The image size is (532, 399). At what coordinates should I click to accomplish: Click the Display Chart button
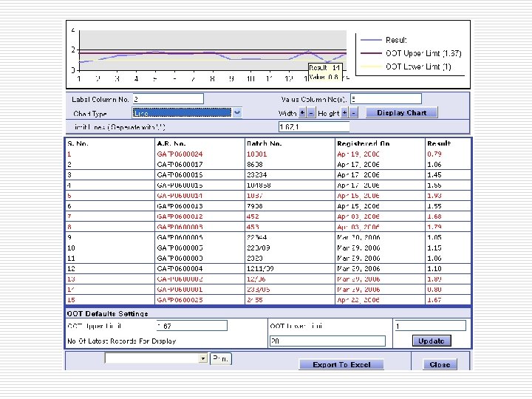click(401, 113)
